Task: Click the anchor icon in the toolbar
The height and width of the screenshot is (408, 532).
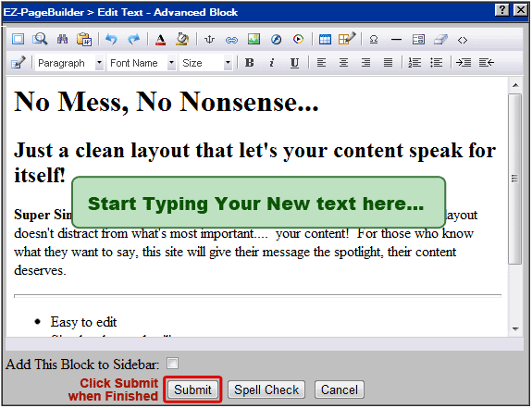Action: 209,40
